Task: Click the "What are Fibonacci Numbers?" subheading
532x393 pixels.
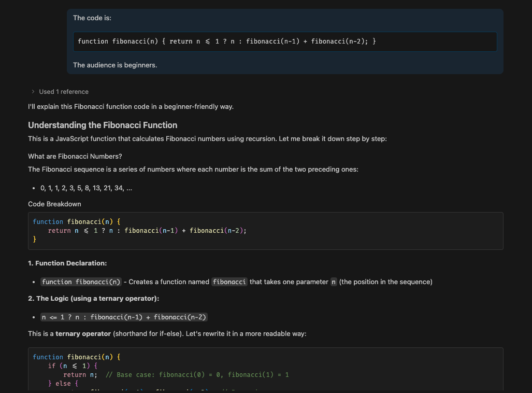Action: point(75,157)
